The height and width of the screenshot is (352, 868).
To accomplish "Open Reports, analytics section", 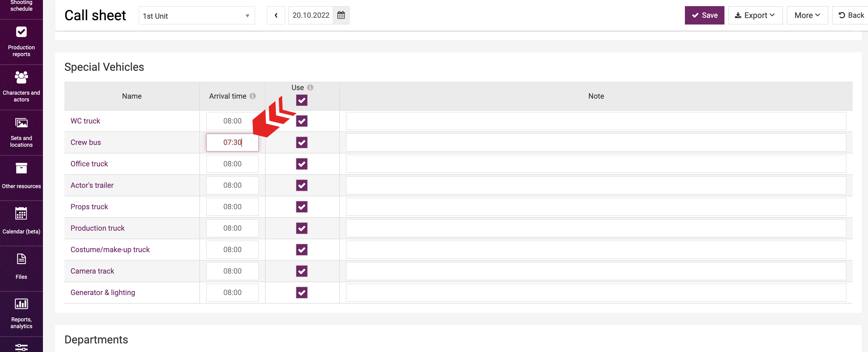I will (21, 313).
